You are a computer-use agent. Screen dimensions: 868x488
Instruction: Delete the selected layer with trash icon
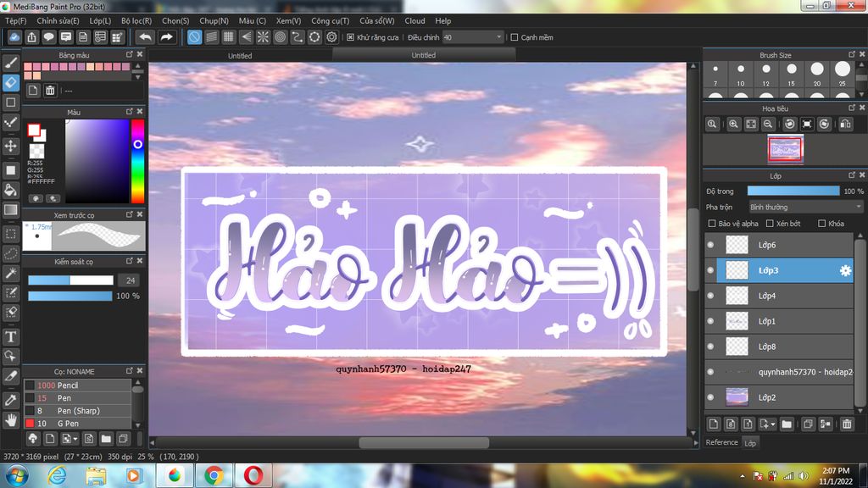847,424
